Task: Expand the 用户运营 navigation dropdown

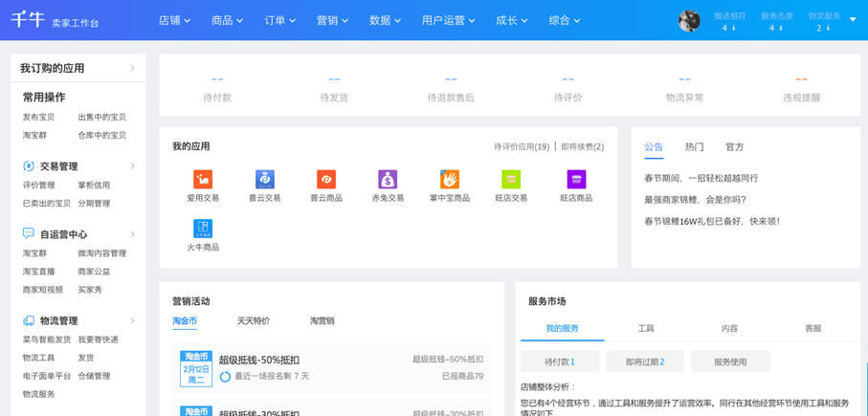Action: pos(448,20)
